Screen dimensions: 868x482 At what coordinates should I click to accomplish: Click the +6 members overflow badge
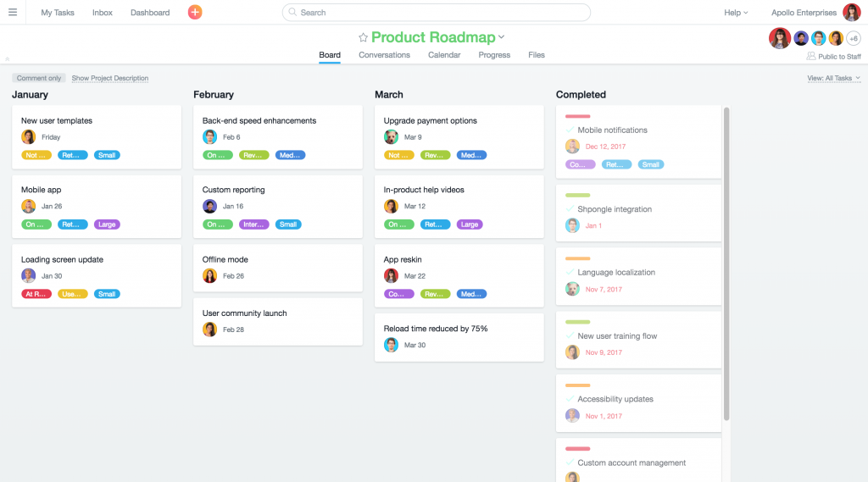coord(854,38)
